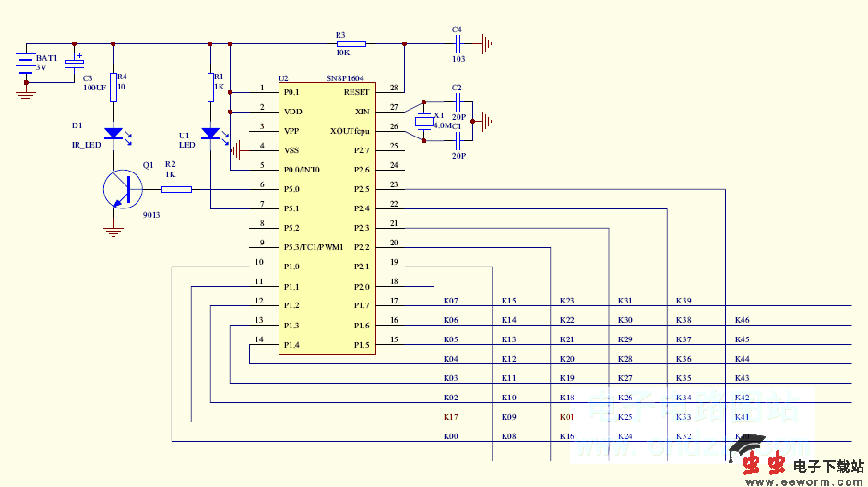
Task: Click the R2 1K resistor symbol
Action: click(x=176, y=189)
